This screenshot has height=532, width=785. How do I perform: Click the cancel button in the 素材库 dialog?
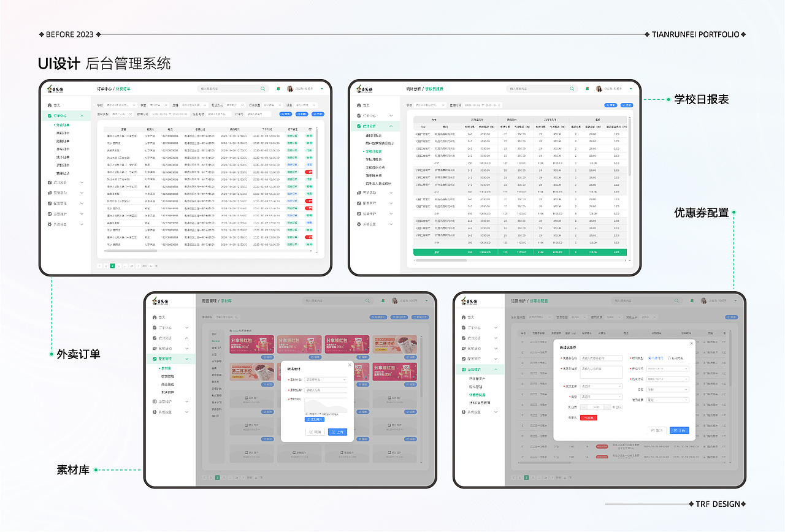pos(315,431)
